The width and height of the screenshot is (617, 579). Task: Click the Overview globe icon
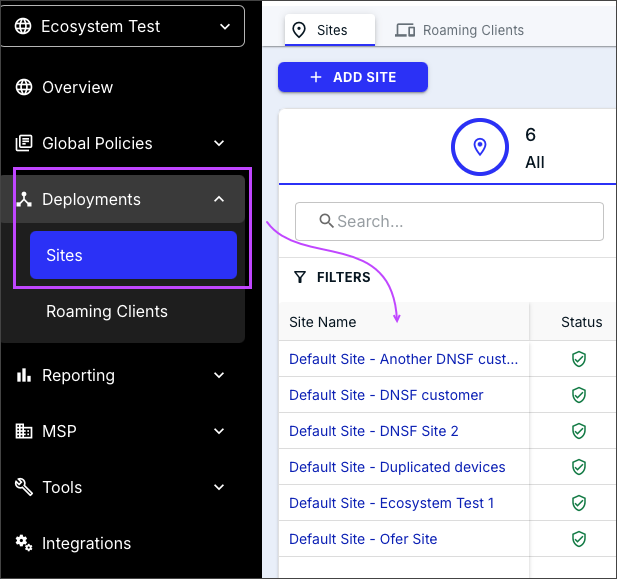coord(24,87)
